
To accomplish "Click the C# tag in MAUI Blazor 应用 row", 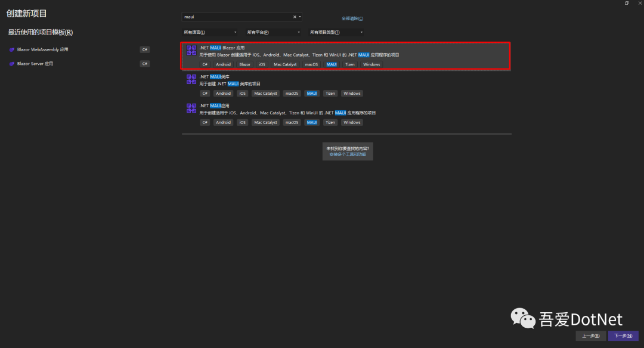I will 205,64.
